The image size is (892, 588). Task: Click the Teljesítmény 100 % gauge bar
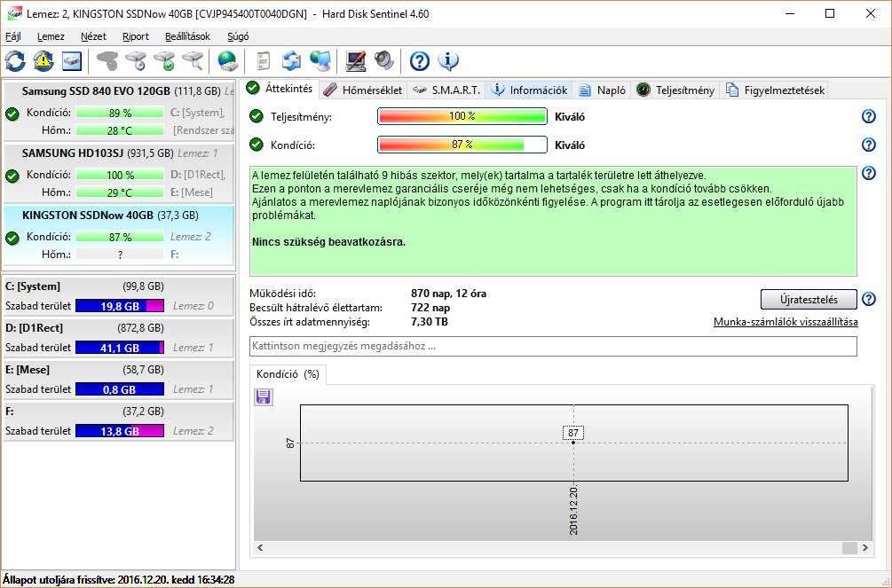pos(462,116)
